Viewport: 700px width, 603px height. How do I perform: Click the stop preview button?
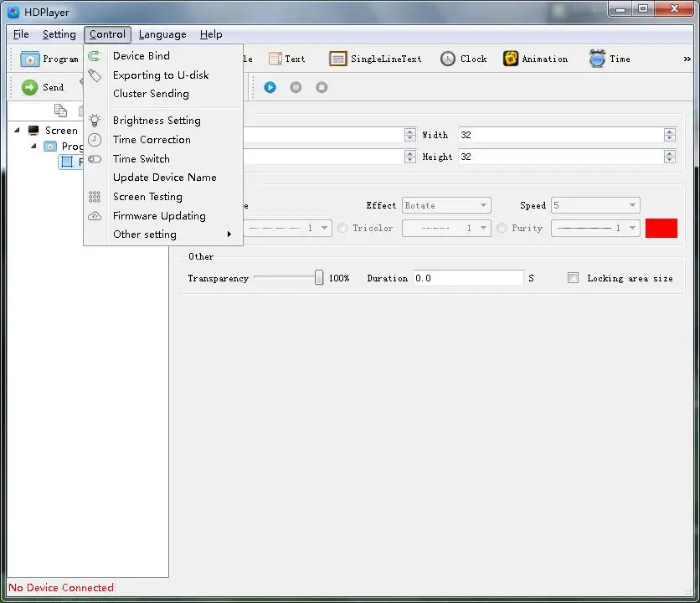(x=322, y=87)
